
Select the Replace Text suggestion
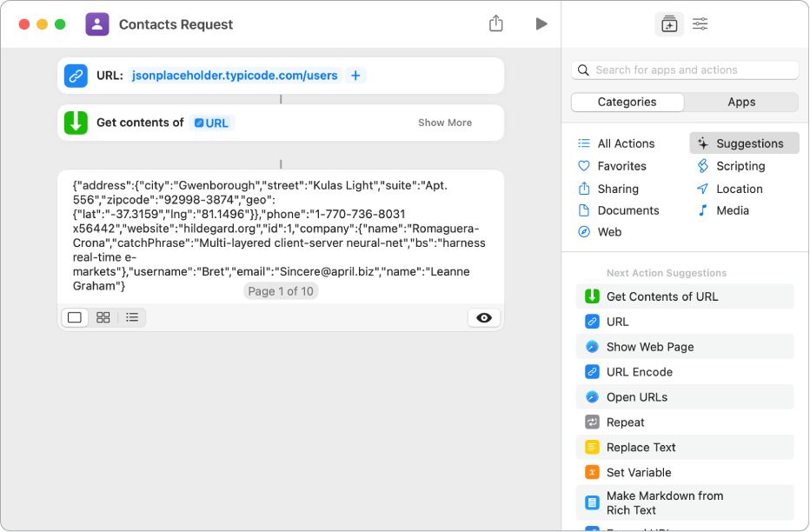685,447
